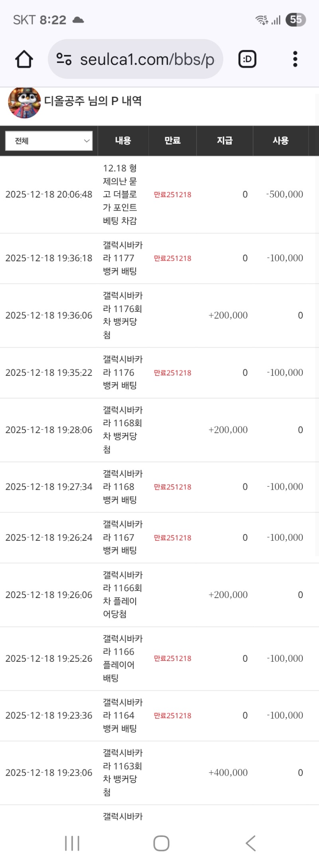
Task: Tap the 1166회차 플레이어당첨 entry
Action: (x=122, y=594)
